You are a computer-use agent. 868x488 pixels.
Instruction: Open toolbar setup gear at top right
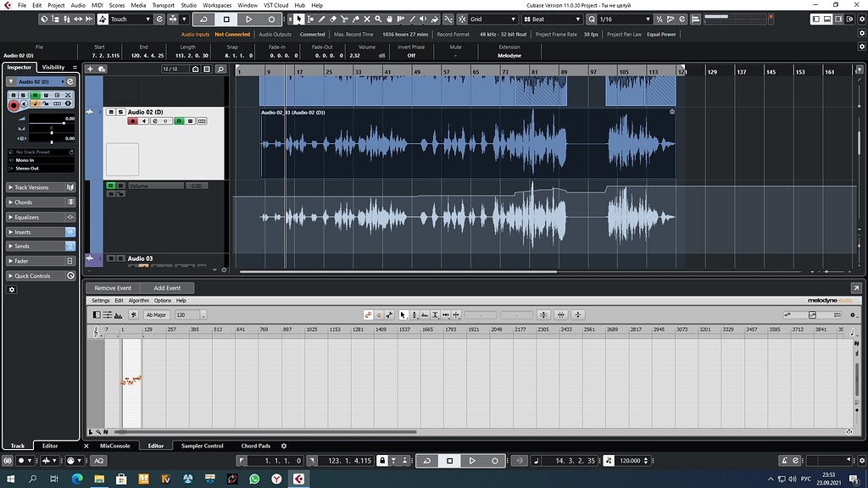(x=862, y=19)
